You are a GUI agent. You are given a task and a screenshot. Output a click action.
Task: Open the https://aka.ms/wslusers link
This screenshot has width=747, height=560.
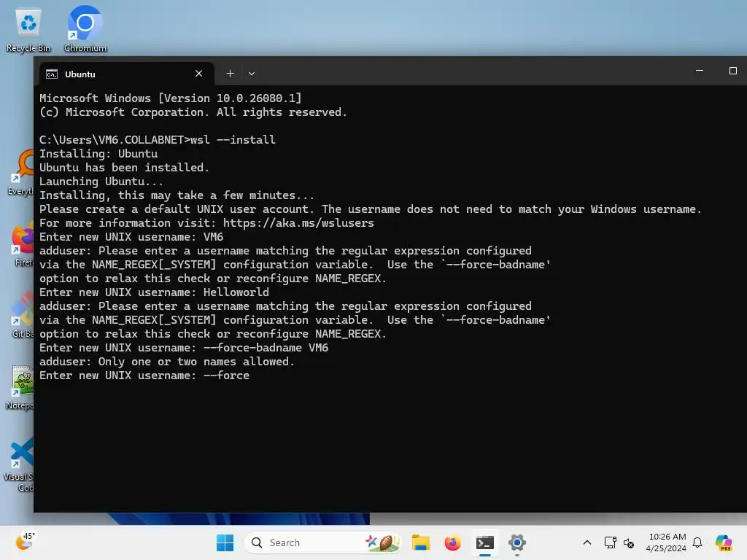point(298,223)
